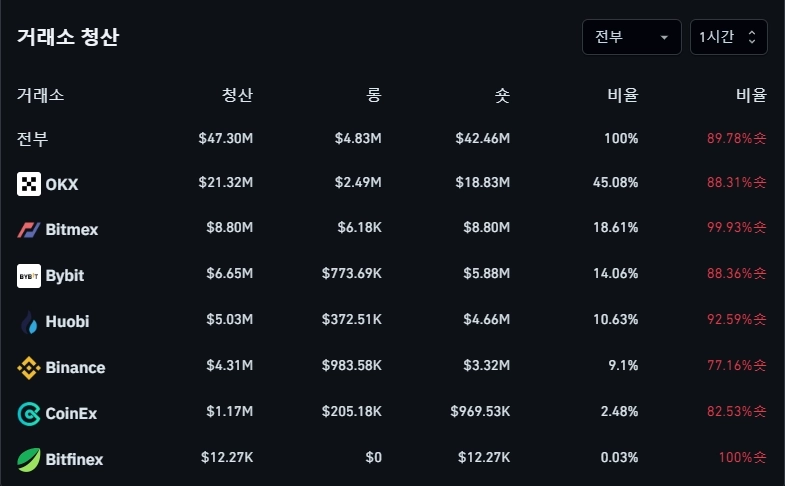Click the 거래소 청산 panel title
Image resolution: width=785 pixels, height=486 pixels.
(x=68, y=38)
